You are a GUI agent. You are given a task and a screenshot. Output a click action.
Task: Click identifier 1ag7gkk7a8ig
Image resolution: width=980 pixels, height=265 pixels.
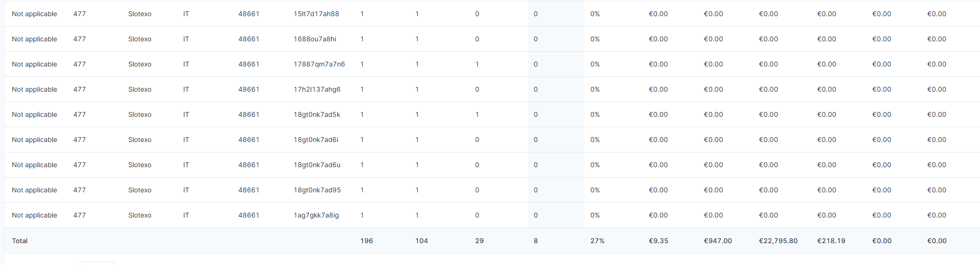click(316, 215)
